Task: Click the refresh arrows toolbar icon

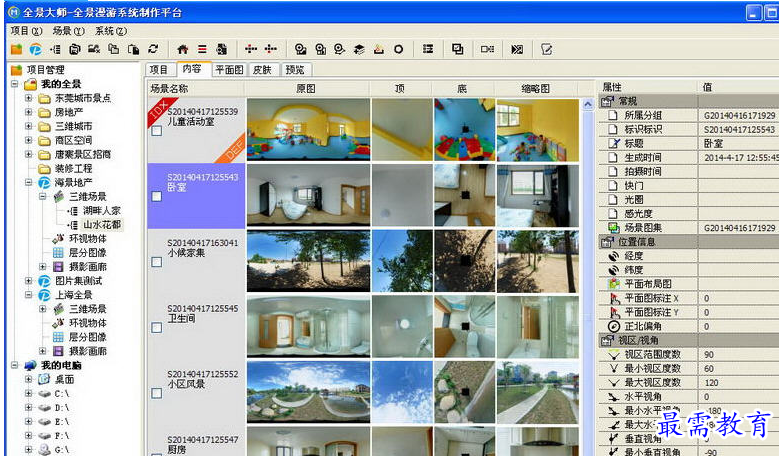Action: tap(153, 49)
